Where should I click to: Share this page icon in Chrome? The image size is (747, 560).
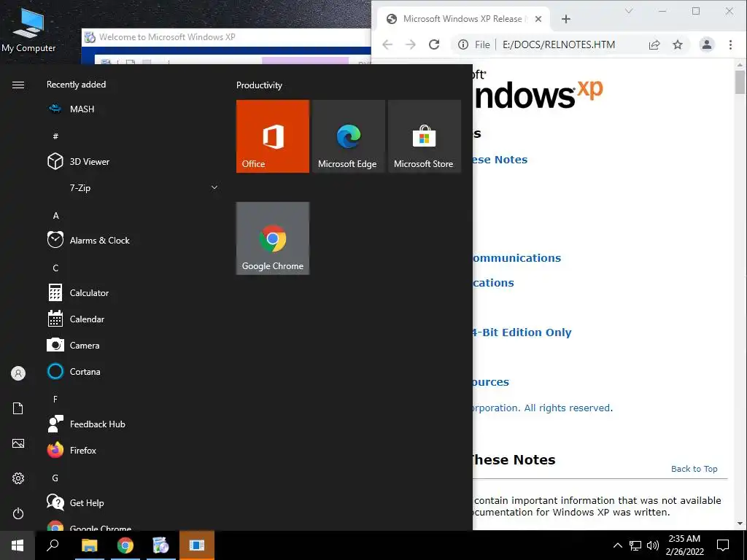pos(654,44)
